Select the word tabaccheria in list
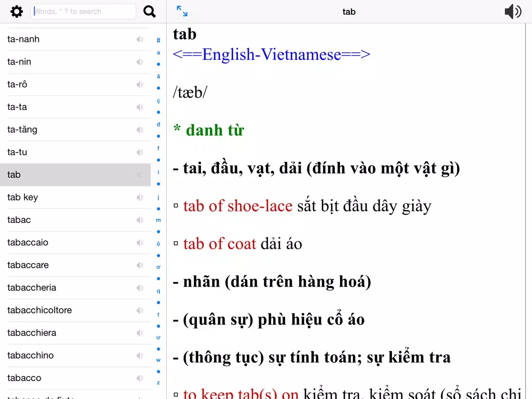This screenshot has width=532, height=399. pos(75,288)
